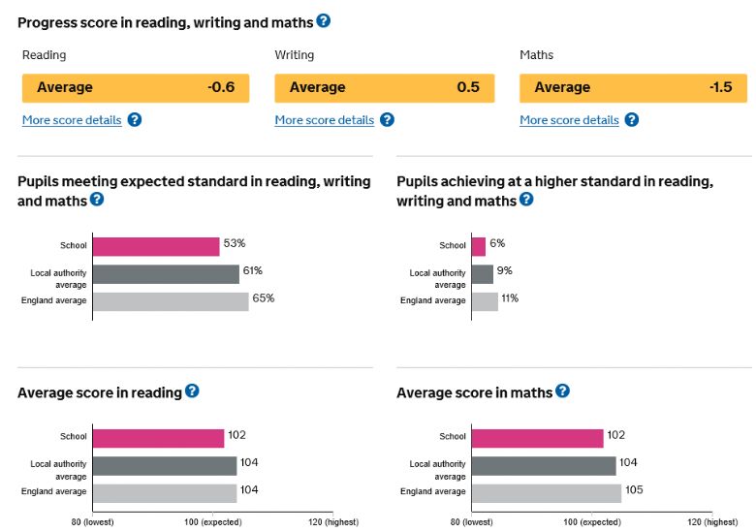Click the Local authority 61% bar

(x=166, y=274)
